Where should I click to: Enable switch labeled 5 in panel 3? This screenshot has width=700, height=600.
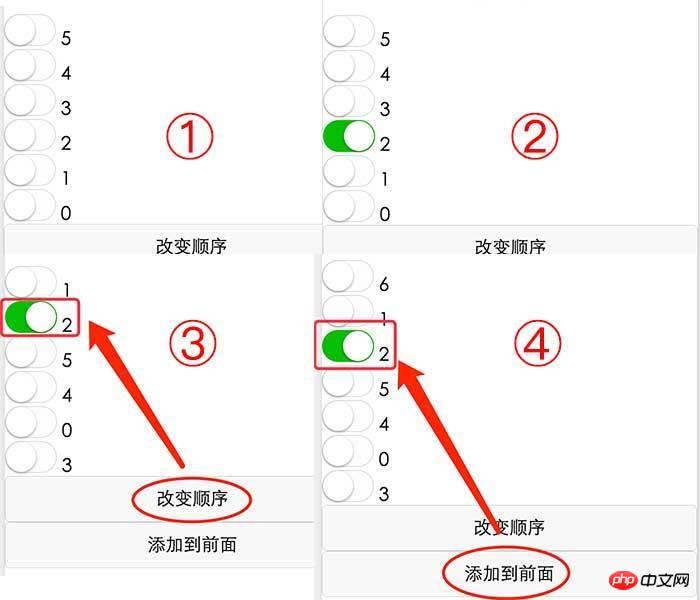(x=31, y=352)
